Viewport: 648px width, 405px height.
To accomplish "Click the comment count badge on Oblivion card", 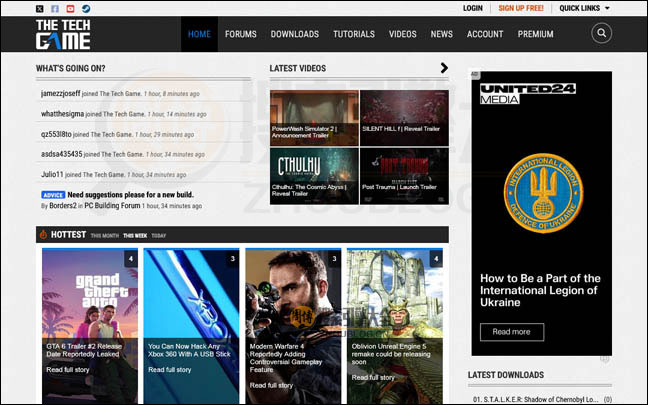I will [436, 259].
